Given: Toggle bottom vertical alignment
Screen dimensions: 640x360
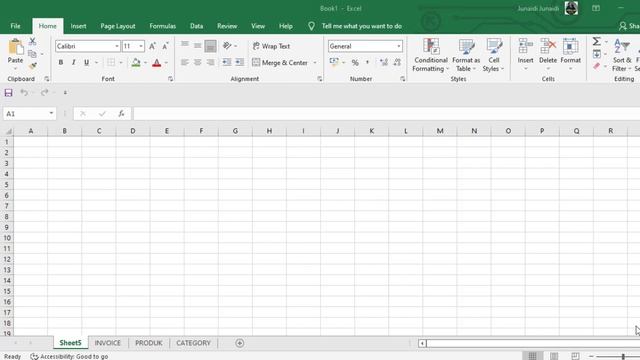Looking at the screenshot, I should (211, 46).
